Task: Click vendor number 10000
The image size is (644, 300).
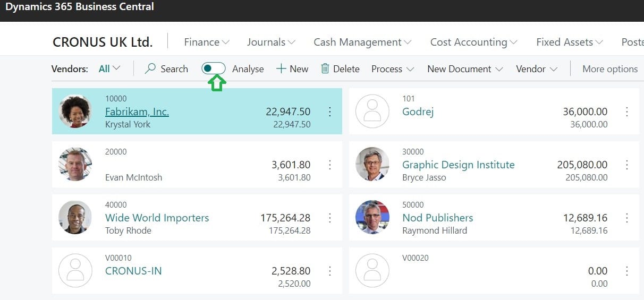Action: [116, 99]
